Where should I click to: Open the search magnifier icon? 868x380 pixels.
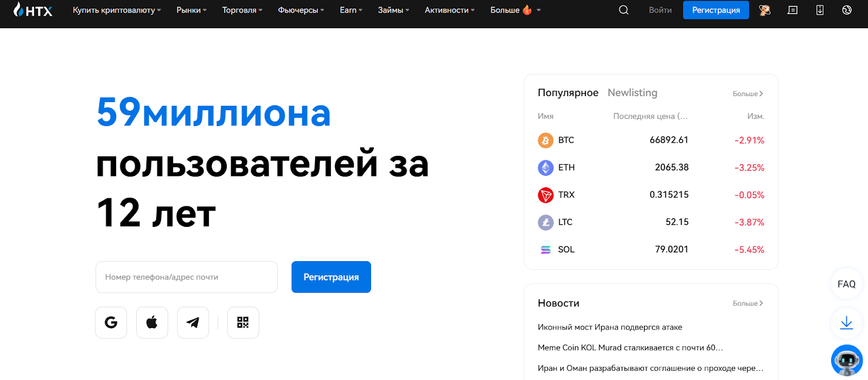624,10
